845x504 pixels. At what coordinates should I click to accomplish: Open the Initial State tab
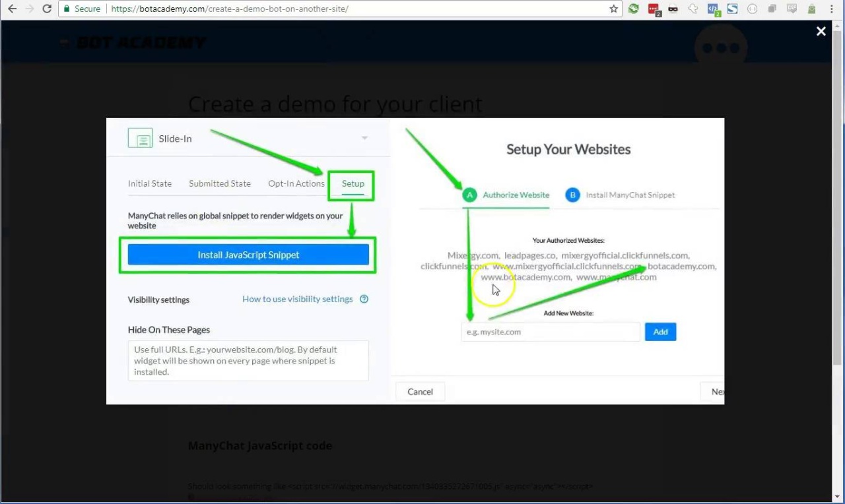(x=150, y=183)
